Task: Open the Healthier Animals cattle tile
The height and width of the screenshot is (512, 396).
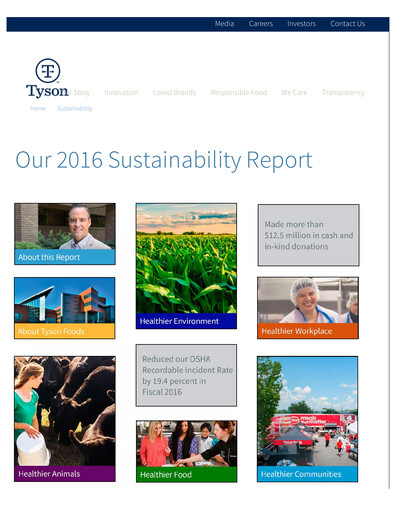Action: 65,419
